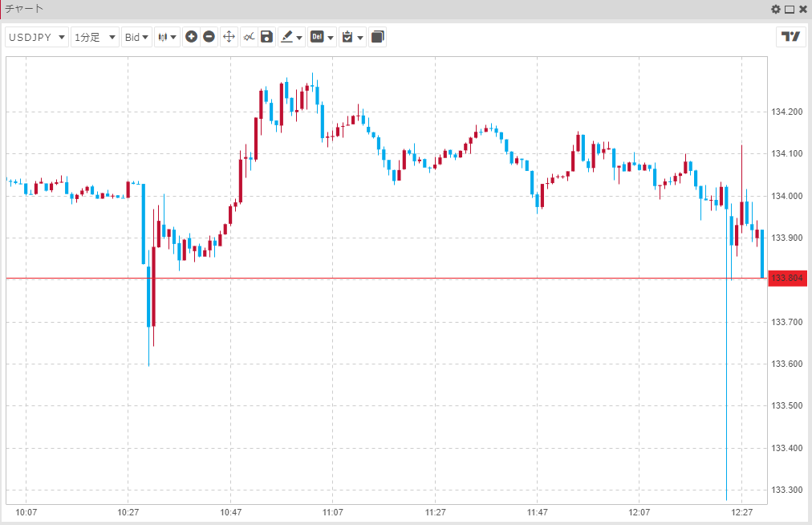The width and height of the screenshot is (812, 525).
Task: Open the clipboard checklist dropdown
Action: [x=353, y=37]
